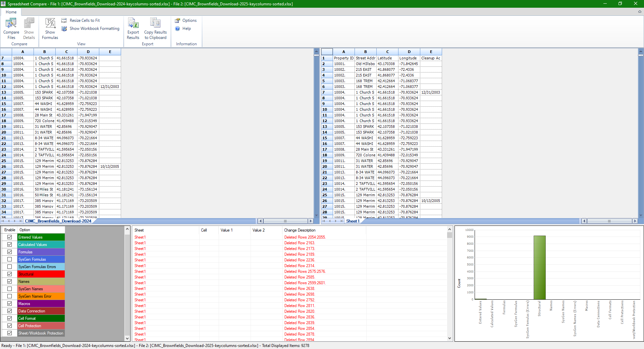Image resolution: width=644 pixels, height=349 pixels.
Task: Click the Export Results icon
Action: coord(133,29)
